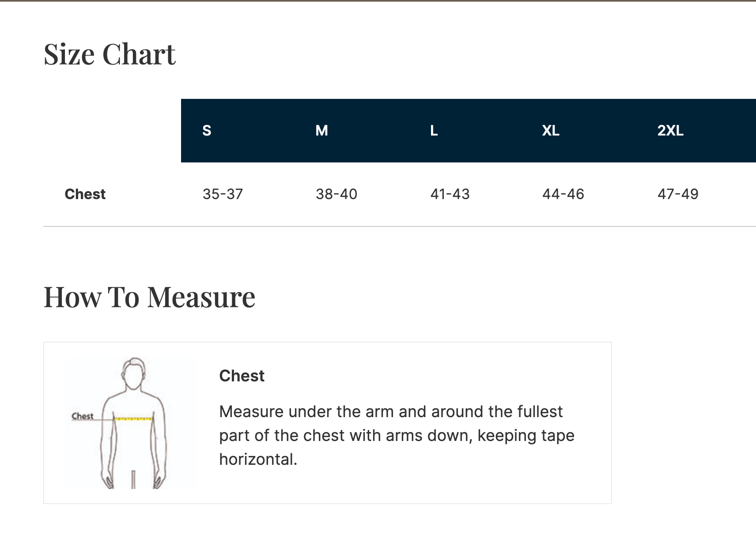Select the 47-49 chest measurement cell
756x550 pixels.
[x=678, y=194]
